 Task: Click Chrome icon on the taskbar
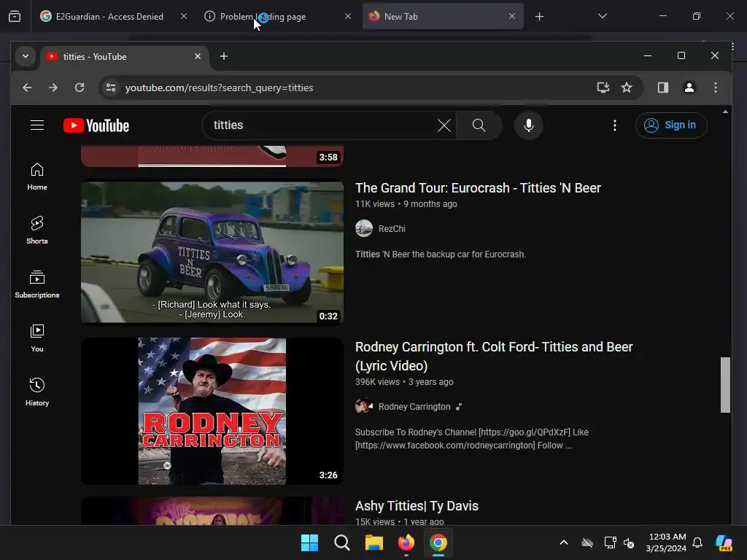coord(438,542)
